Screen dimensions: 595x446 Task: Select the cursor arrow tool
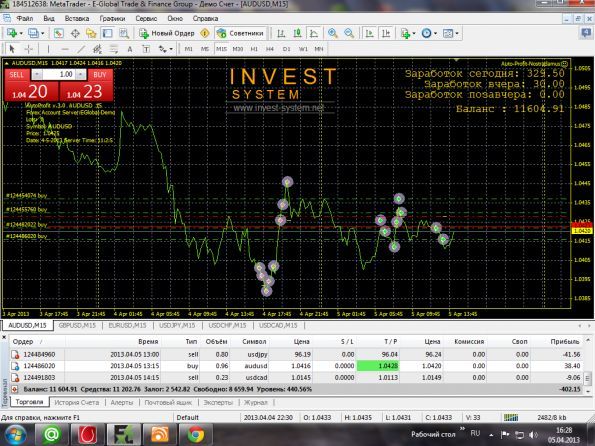click(12, 49)
